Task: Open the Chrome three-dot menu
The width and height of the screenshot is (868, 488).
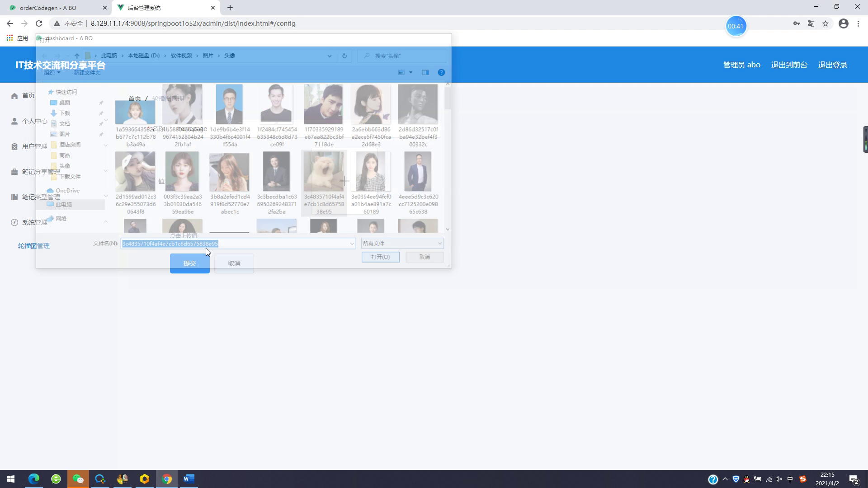Action: click(x=858, y=23)
